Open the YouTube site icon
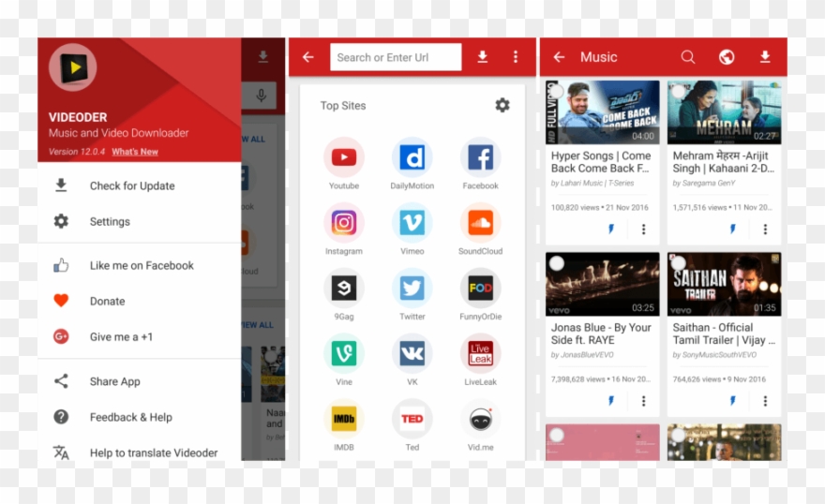This screenshot has height=504, width=825. pos(343,157)
